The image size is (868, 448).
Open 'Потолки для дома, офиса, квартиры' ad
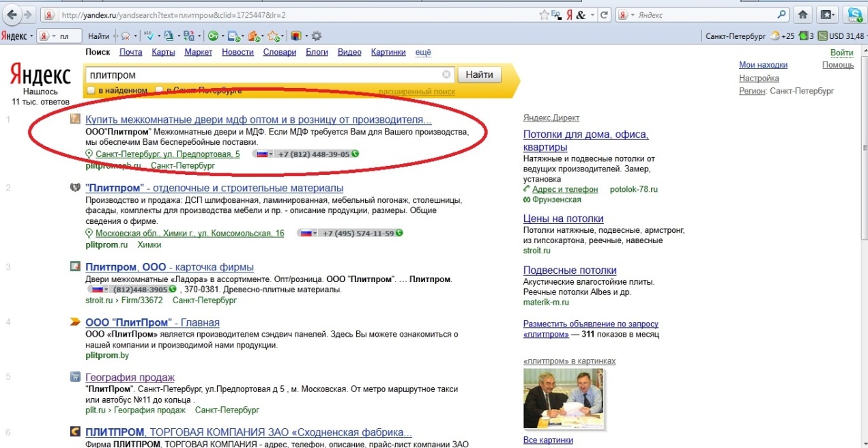pos(585,141)
